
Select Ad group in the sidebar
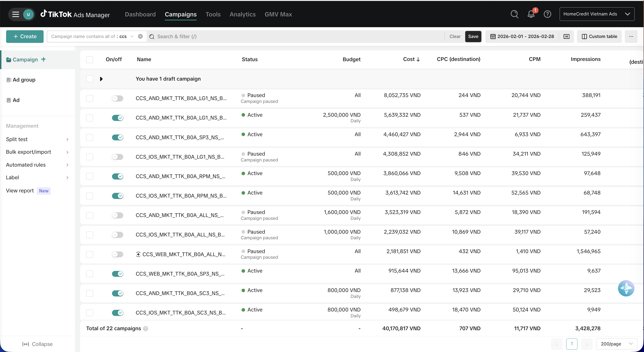[24, 80]
